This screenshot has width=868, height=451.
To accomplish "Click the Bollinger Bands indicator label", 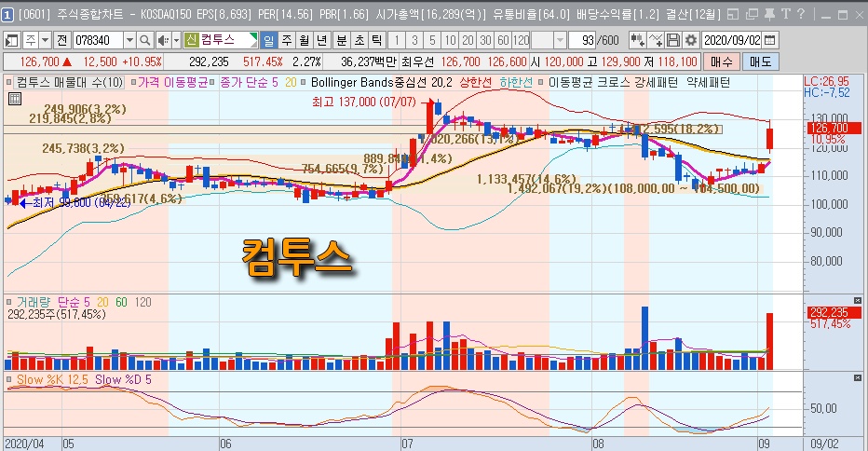I will pos(352,83).
